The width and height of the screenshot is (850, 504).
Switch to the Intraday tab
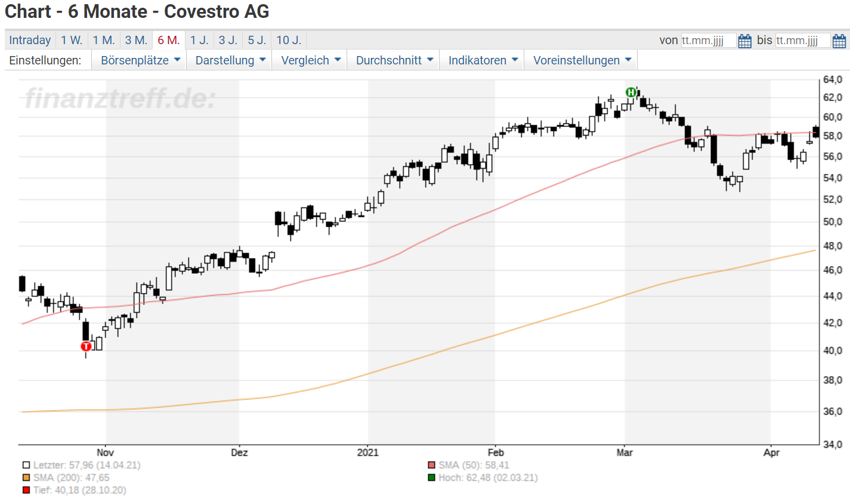[30, 40]
